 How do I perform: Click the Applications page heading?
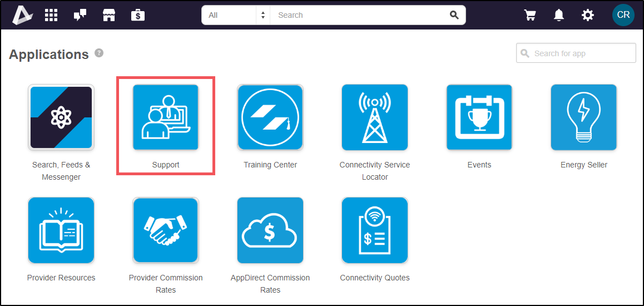(49, 54)
